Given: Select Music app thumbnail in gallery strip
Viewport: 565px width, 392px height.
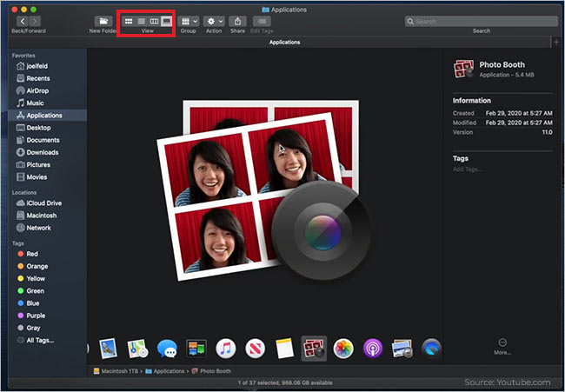Looking at the screenshot, I should point(226,349).
